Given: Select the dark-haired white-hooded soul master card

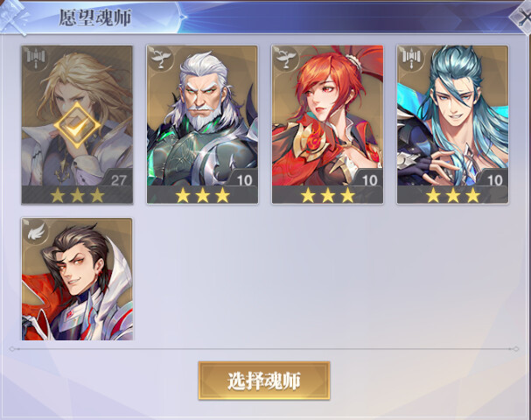Looking at the screenshot, I should pyautogui.click(x=77, y=279).
